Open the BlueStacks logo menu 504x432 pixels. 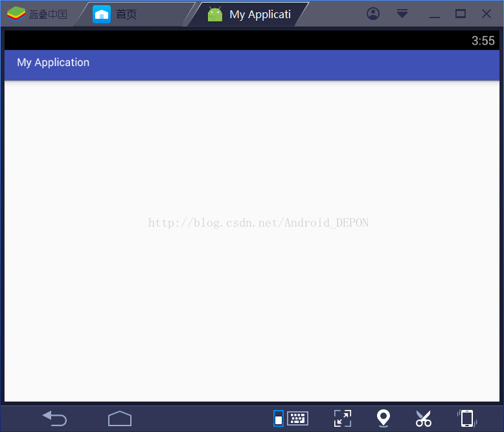tap(16, 14)
